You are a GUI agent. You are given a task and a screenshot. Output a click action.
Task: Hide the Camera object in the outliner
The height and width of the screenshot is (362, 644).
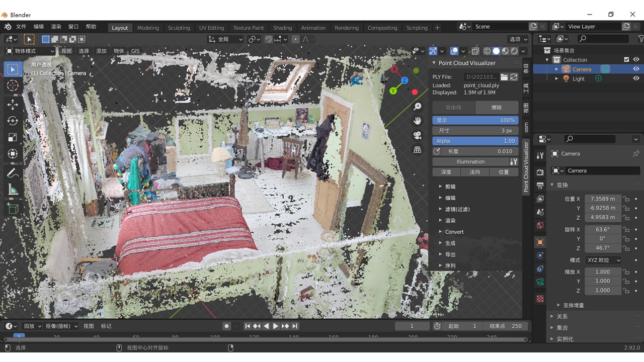click(x=636, y=69)
